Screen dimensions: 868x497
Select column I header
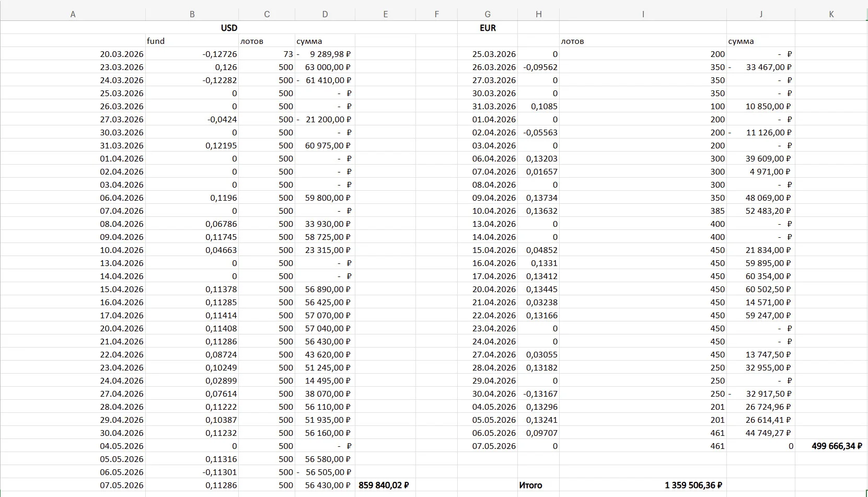click(643, 14)
